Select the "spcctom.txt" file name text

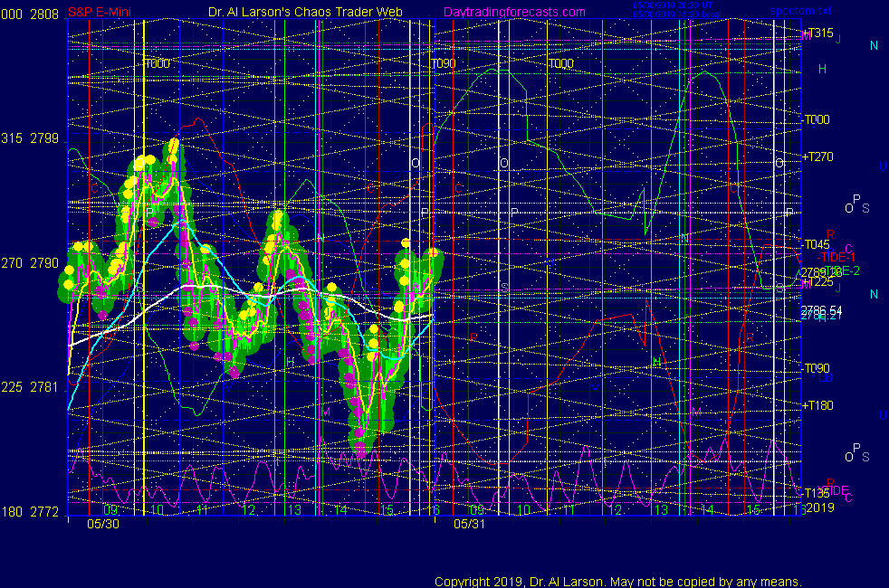point(800,10)
